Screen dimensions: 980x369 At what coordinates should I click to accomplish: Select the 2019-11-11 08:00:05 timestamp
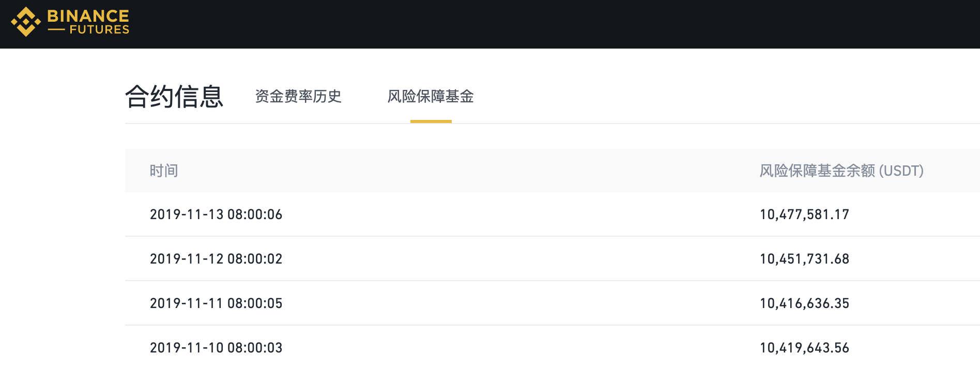coord(216,303)
